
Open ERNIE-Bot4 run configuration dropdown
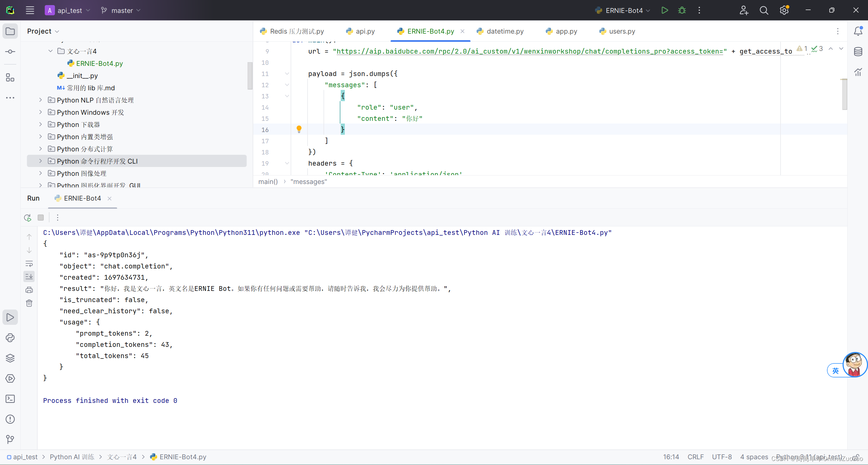pos(623,10)
